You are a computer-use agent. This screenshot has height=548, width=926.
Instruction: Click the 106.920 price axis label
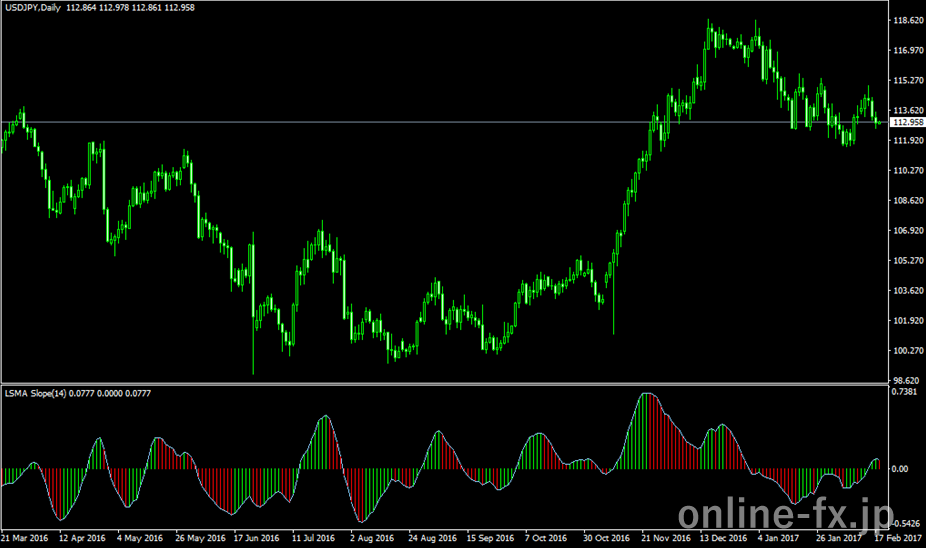point(908,231)
